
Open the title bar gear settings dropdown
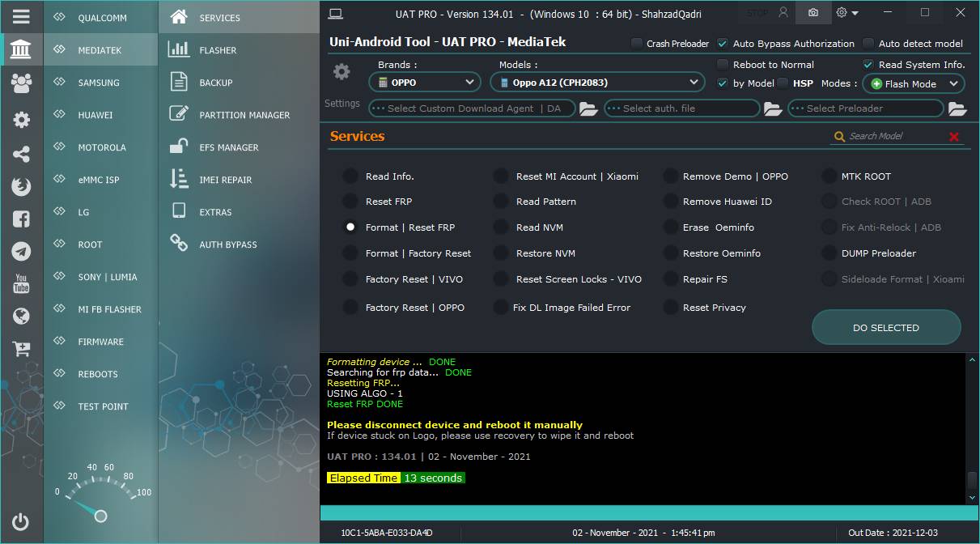coord(847,12)
